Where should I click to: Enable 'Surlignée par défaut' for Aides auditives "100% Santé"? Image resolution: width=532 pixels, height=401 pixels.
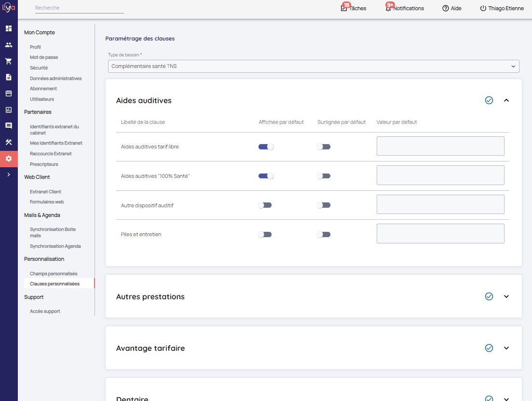click(324, 176)
